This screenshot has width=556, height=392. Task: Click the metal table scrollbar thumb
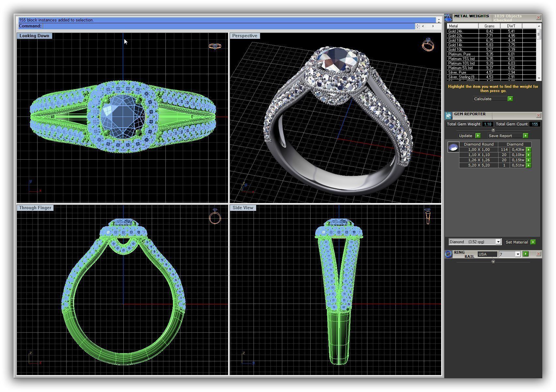point(539,34)
